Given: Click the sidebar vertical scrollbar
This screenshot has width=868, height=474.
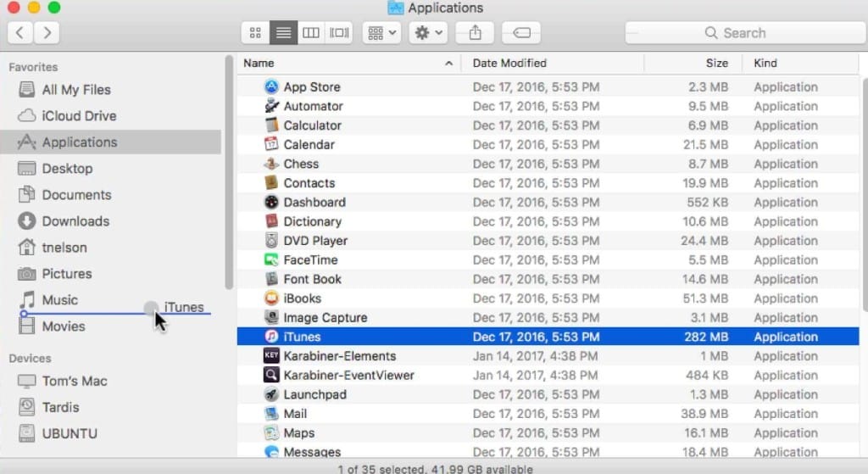Looking at the screenshot, I should (229, 171).
